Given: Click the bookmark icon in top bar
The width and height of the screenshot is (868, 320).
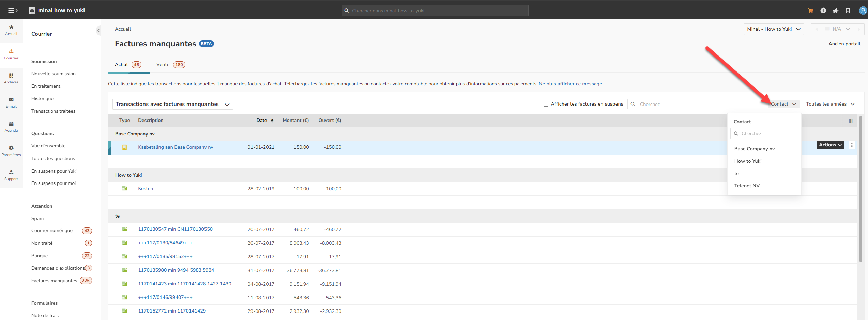Looking at the screenshot, I should [x=848, y=11].
